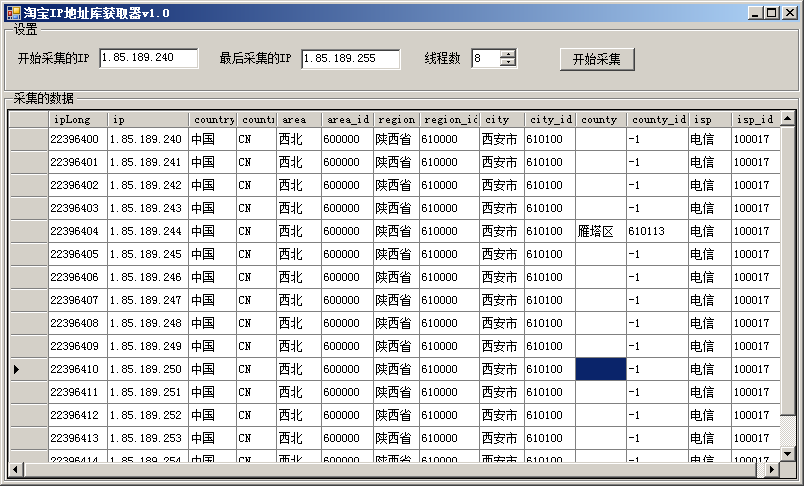Click the isp column header
This screenshot has width=804, height=486.
[x=710, y=119]
